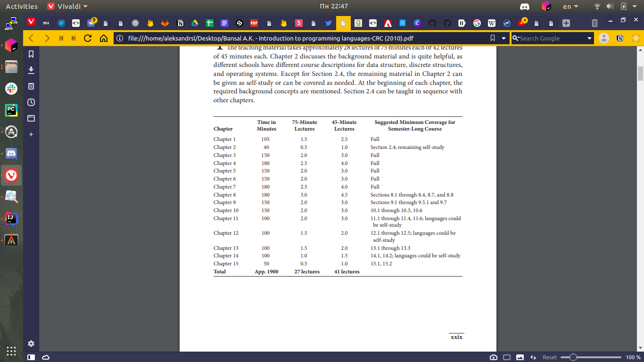Click the page vertical scrollbar thumb
644x362 pixels.
(640, 74)
